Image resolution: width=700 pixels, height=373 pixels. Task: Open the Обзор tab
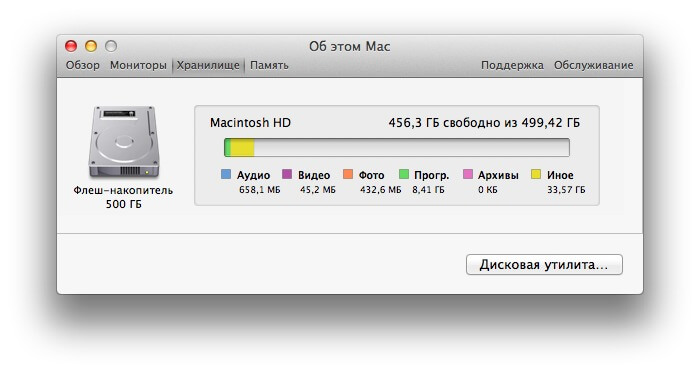[x=83, y=65]
